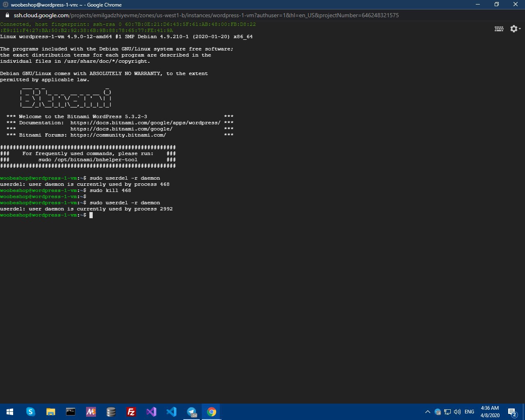Switch input language via ENG indicator
This screenshot has height=420, width=525.
(x=470, y=412)
